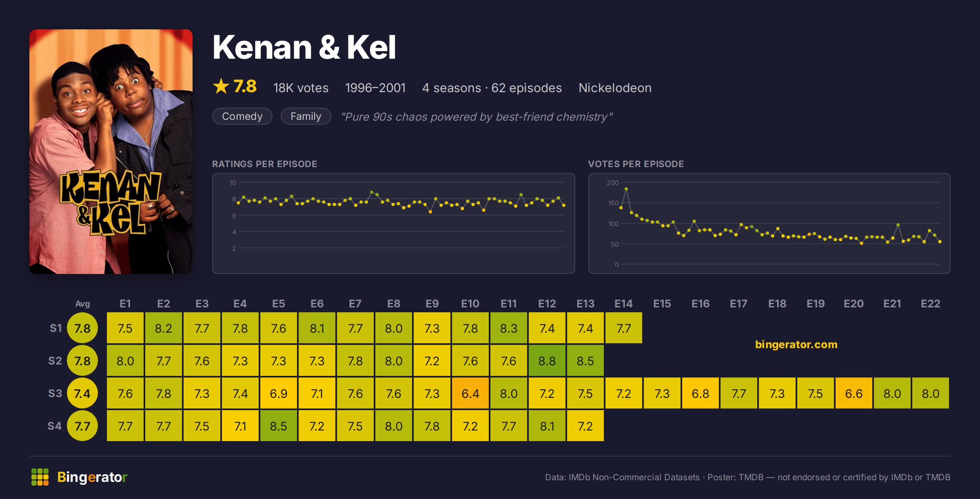Screen dimensions: 980x499
Task: Click the S3 E20 cell rated 6.6
Action: click(854, 393)
